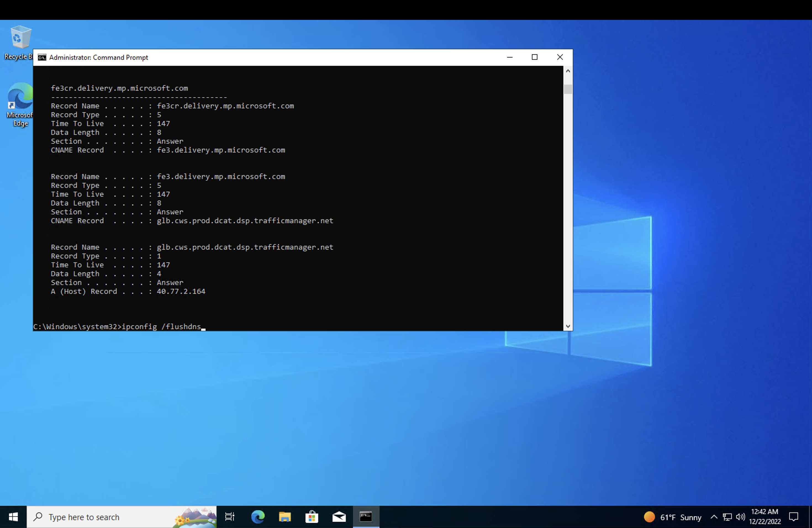Open the volume speaker control

(x=740, y=517)
